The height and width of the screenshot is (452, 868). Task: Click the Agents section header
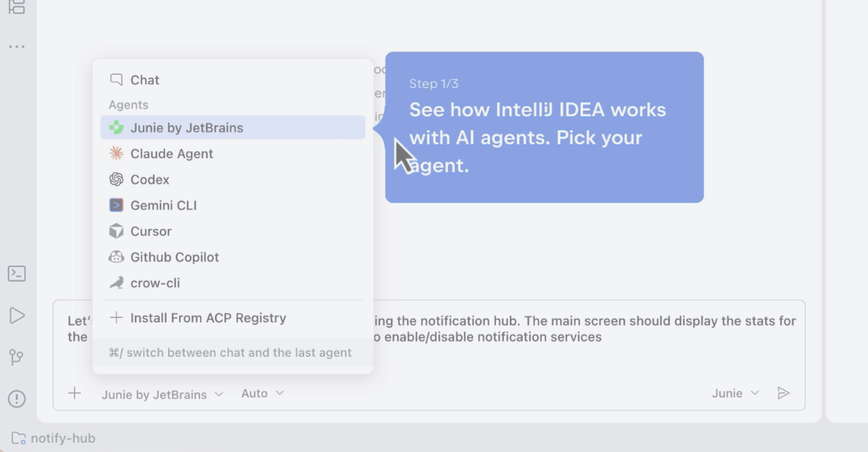pyautogui.click(x=128, y=105)
